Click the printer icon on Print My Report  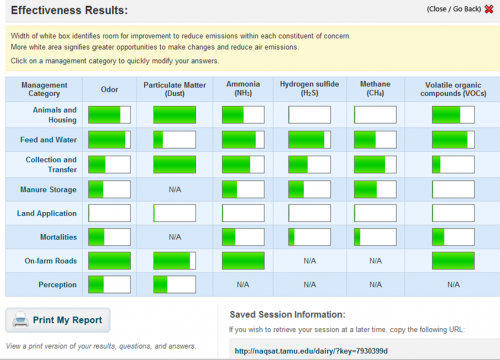tap(20, 320)
